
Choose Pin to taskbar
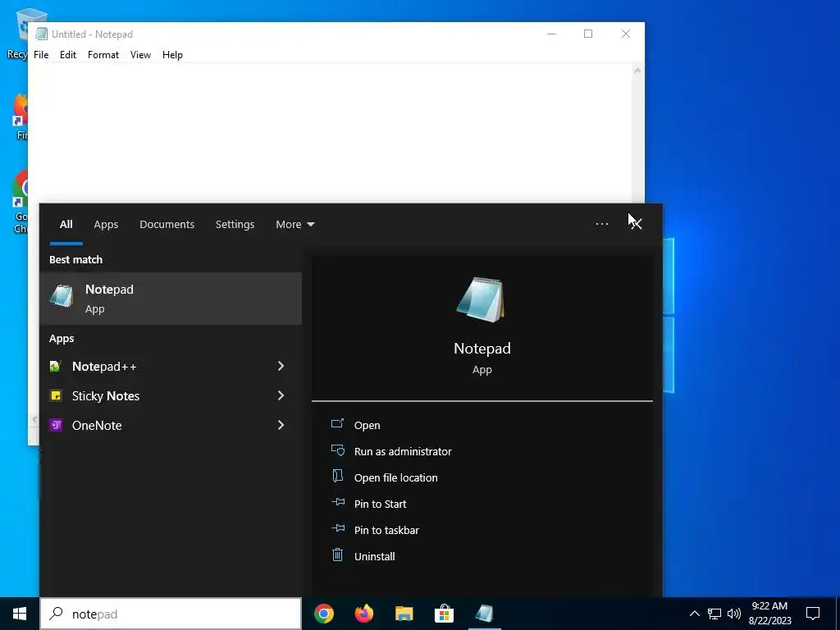[387, 531]
